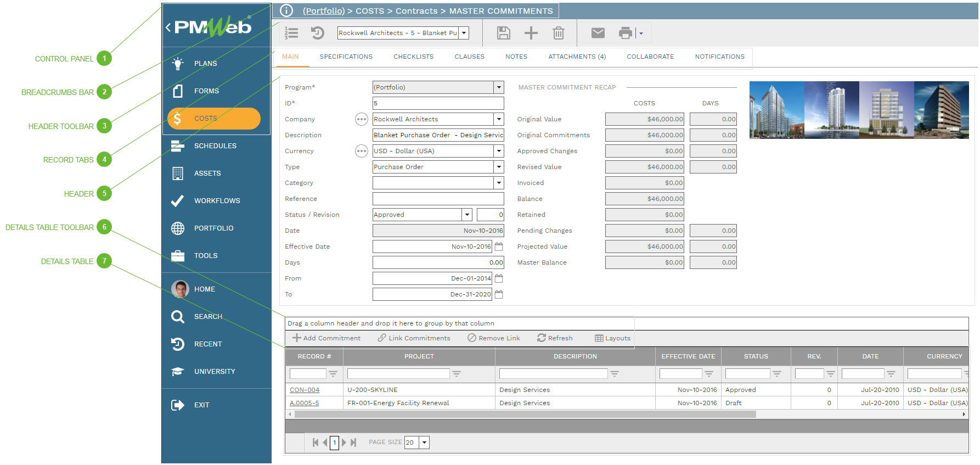This screenshot has width=980, height=465.
Task: Open the Attachments (4) tab
Action: click(577, 57)
